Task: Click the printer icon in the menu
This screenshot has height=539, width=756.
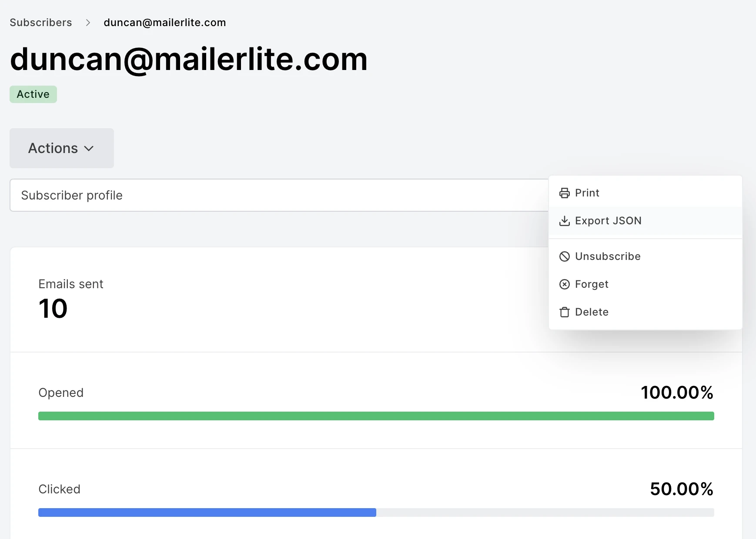Action: 564,193
